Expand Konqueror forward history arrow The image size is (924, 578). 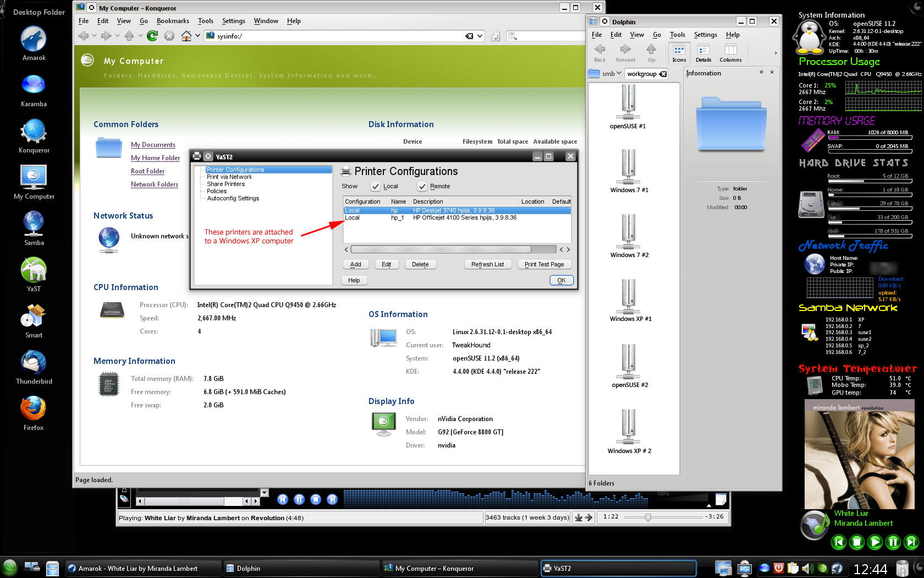(117, 36)
